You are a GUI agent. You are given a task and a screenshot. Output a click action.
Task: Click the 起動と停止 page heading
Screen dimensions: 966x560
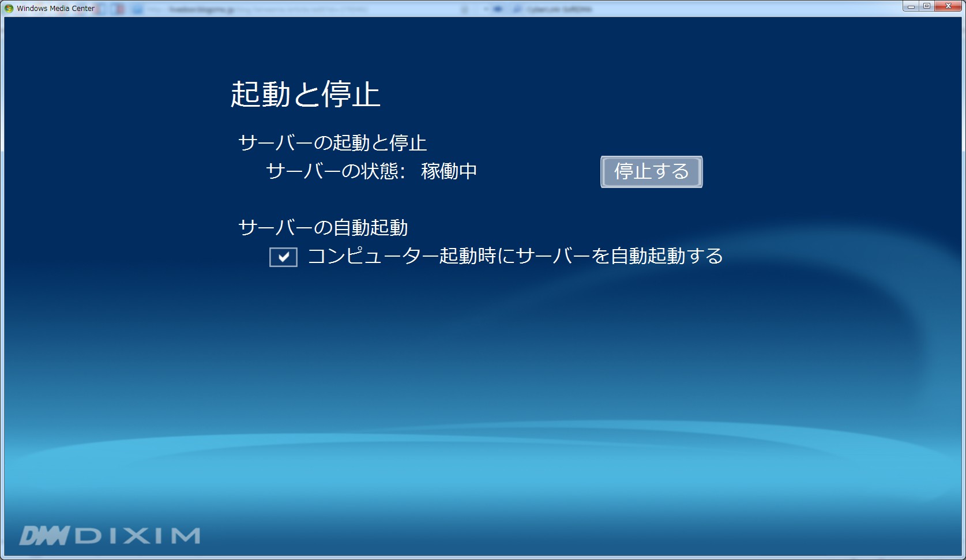click(x=305, y=94)
